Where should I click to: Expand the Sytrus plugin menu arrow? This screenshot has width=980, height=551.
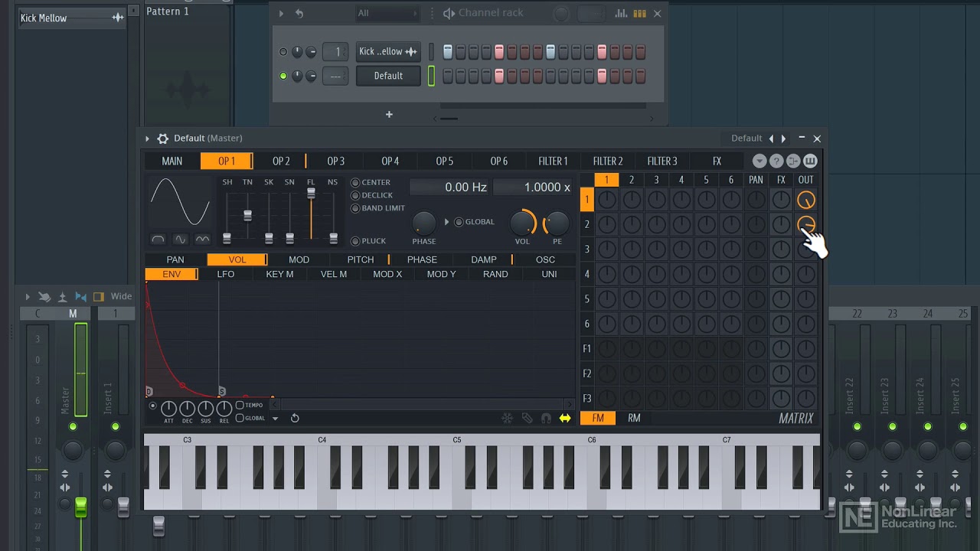147,139
